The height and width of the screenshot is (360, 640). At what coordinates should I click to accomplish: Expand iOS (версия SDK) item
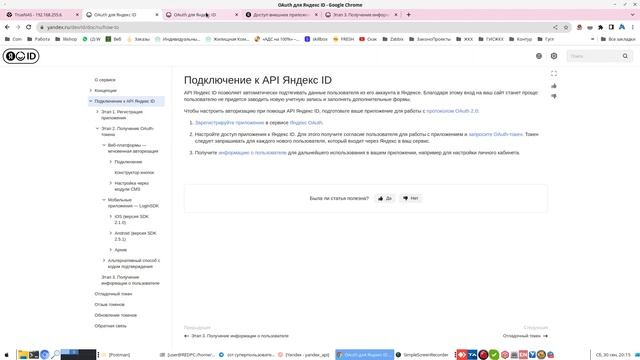coord(111,217)
